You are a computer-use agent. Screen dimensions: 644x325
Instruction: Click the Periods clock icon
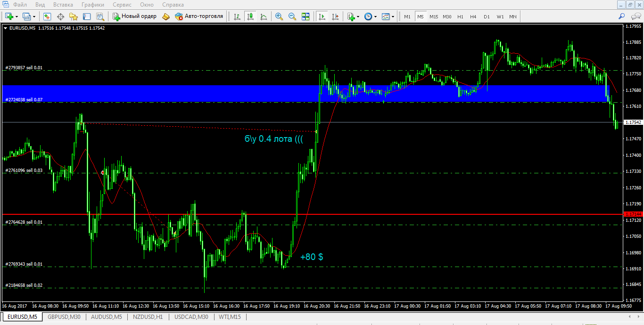(368, 16)
